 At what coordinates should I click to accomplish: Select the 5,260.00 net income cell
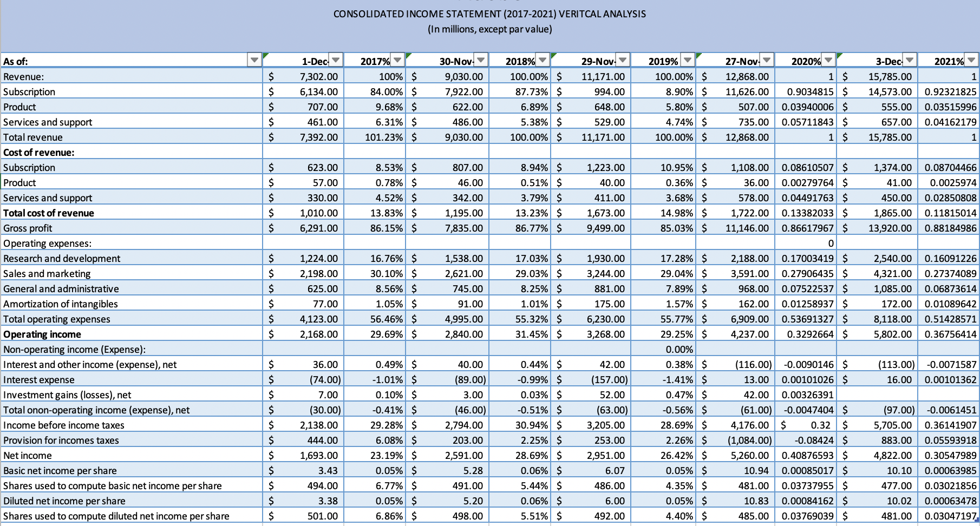pyautogui.click(x=735, y=456)
